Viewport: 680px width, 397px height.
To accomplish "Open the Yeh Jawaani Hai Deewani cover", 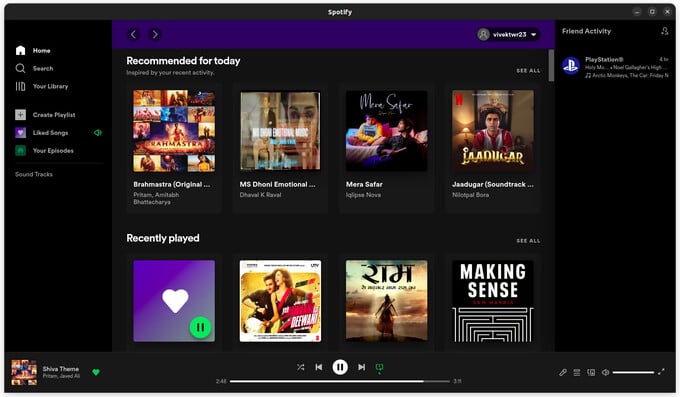I will tap(280, 301).
